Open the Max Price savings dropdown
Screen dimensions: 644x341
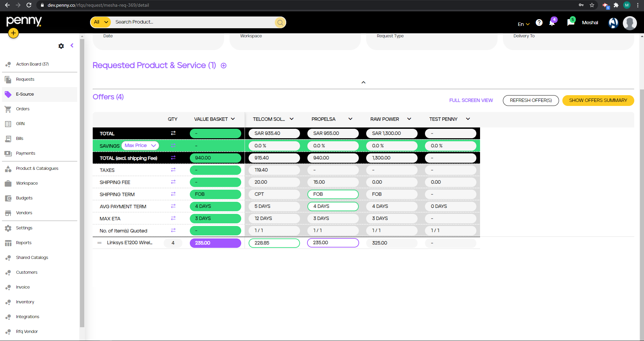(x=140, y=146)
